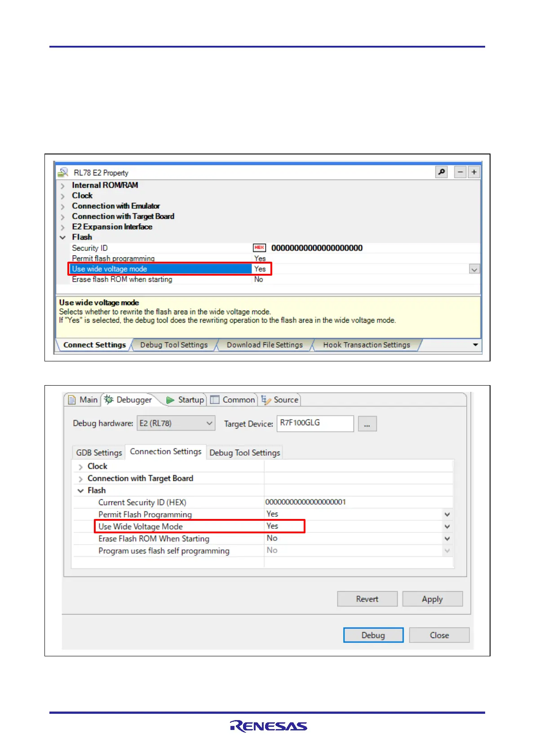
Task: Open Hook Transaction Settings tab
Action: click(x=367, y=345)
